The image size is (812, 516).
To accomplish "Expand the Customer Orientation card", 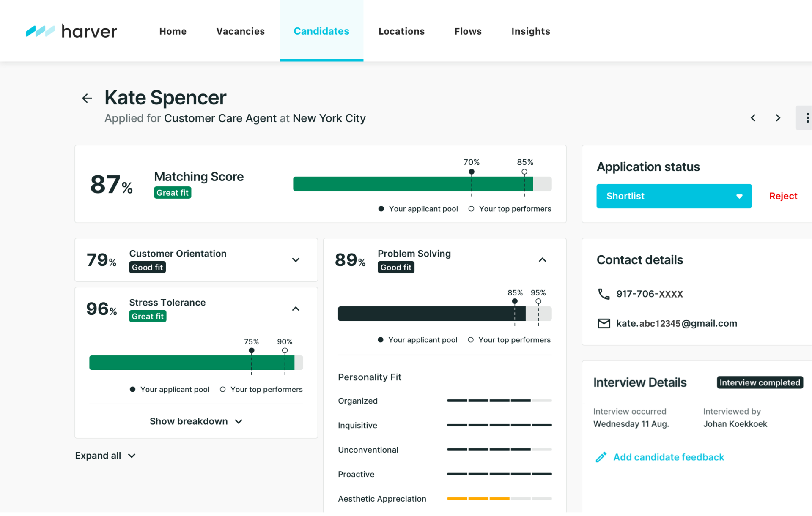I will (x=296, y=260).
